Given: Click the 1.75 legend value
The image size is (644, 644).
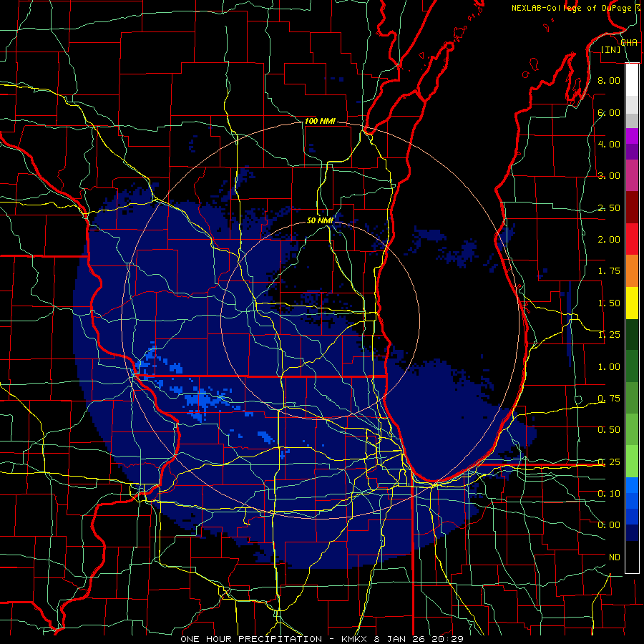Looking at the screenshot, I should 609,271.
